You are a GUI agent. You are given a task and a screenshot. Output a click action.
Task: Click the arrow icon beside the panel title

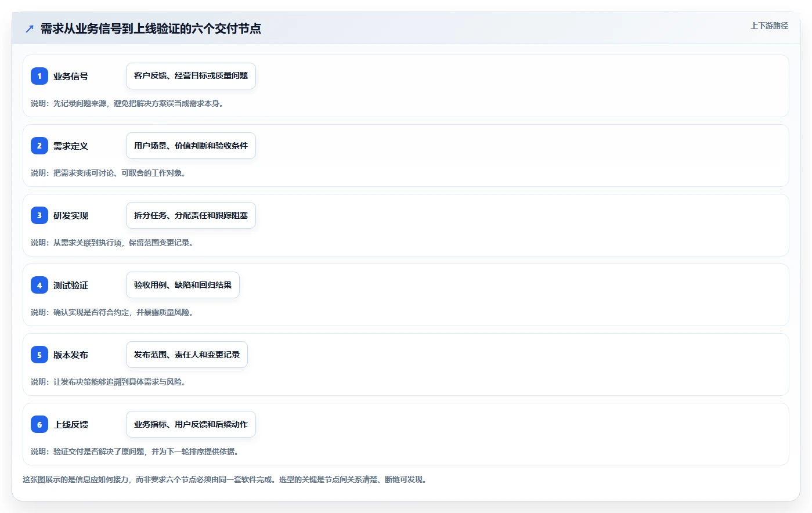(30, 28)
